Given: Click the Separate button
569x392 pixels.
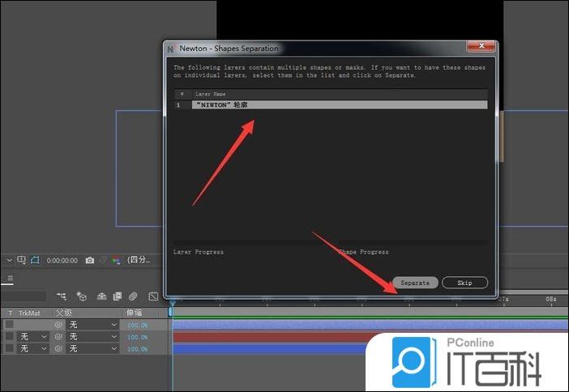Looking at the screenshot, I should pos(415,283).
